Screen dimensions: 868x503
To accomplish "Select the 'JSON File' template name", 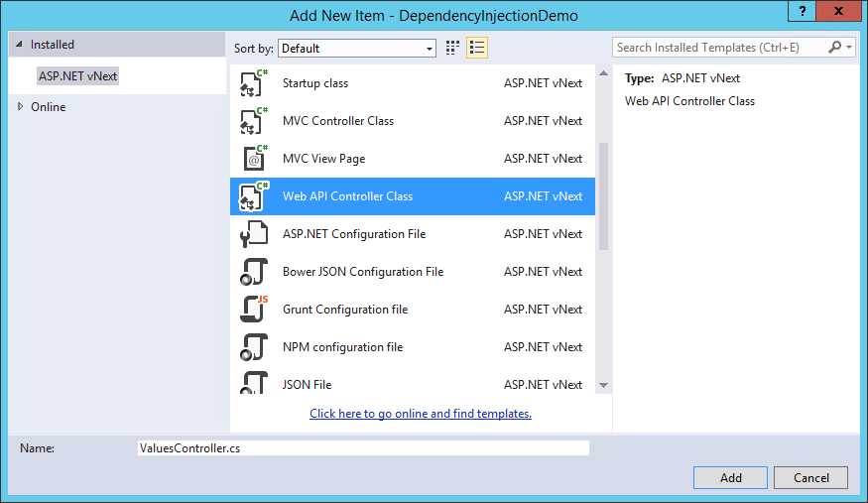I will coord(307,385).
